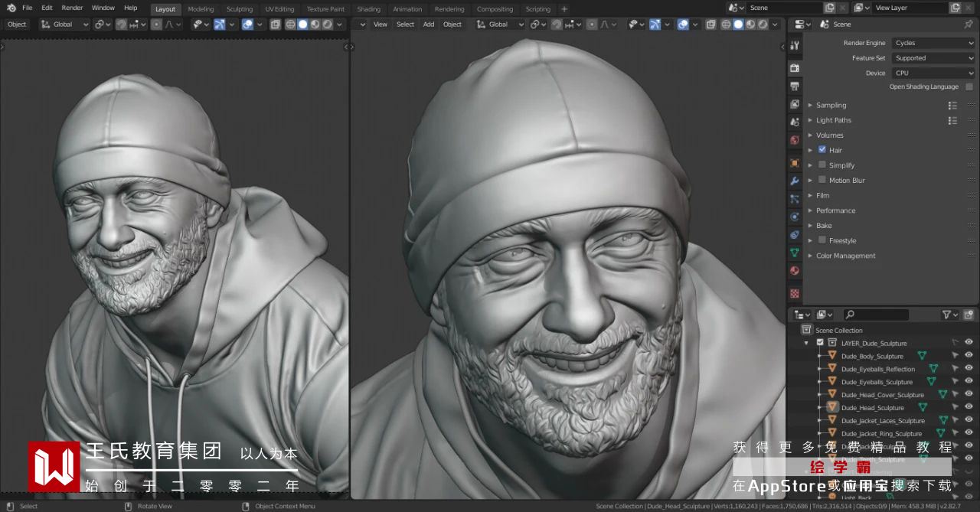Open the Physics properties tab

point(795,217)
